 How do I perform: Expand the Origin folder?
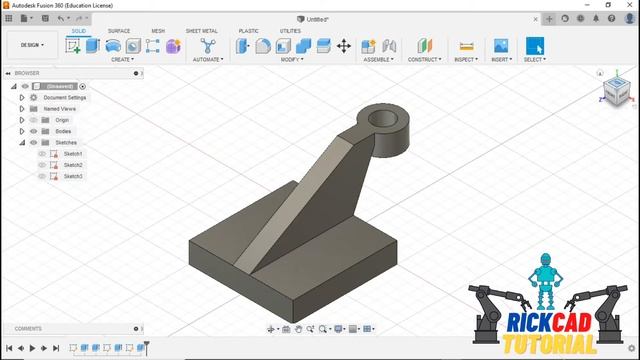click(22, 120)
